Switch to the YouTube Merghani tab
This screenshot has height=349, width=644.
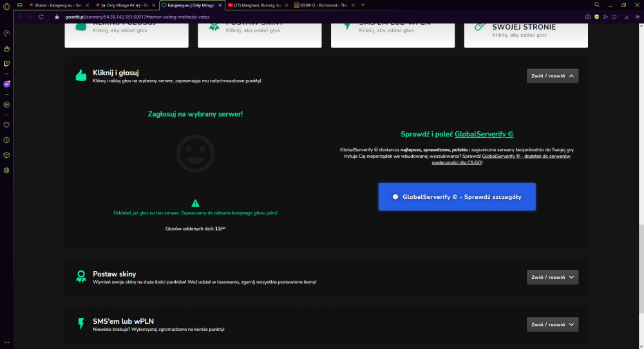pos(258,5)
